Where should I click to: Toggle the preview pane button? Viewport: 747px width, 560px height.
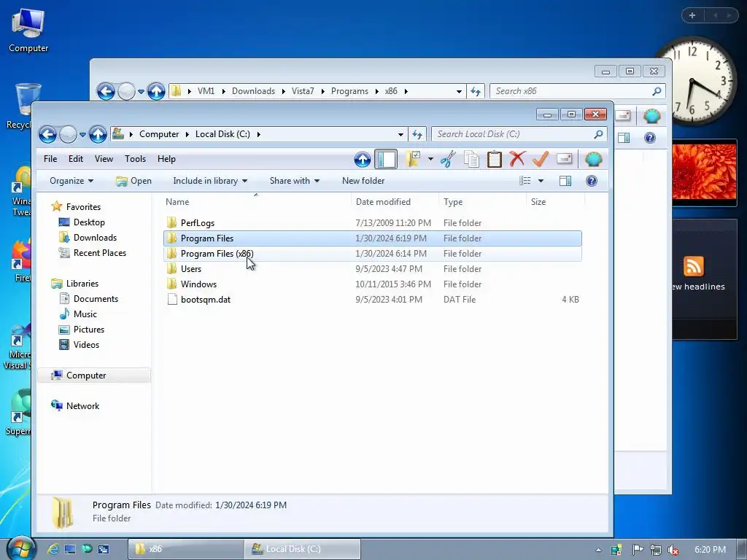point(565,181)
